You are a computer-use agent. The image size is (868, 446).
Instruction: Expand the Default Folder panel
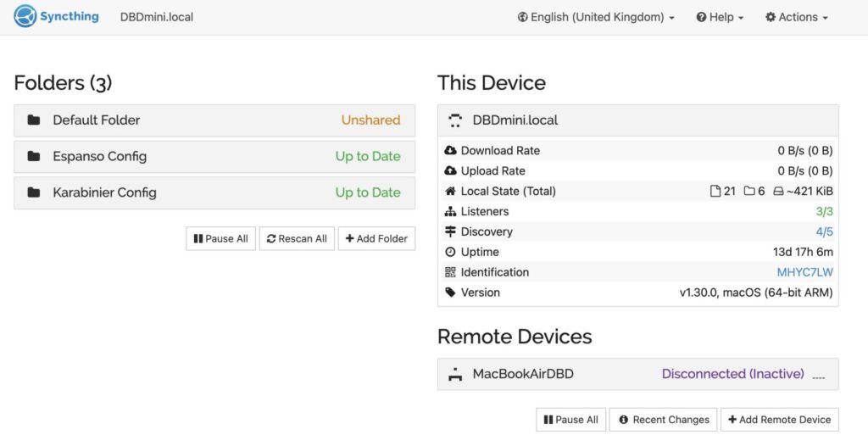click(x=214, y=120)
